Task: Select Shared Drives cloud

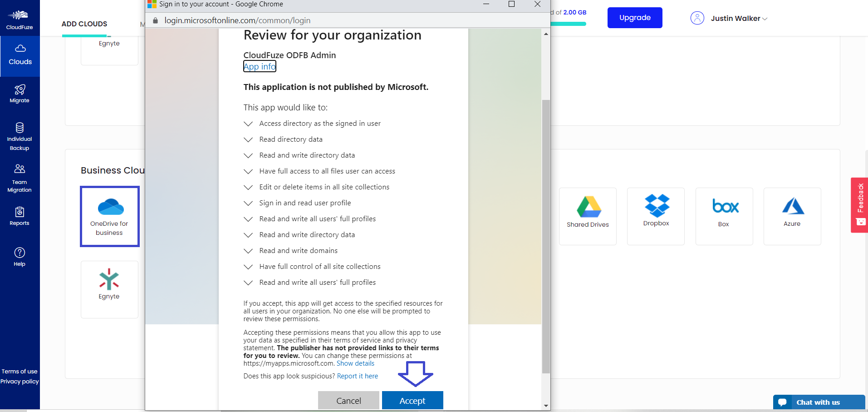Action: (x=588, y=216)
